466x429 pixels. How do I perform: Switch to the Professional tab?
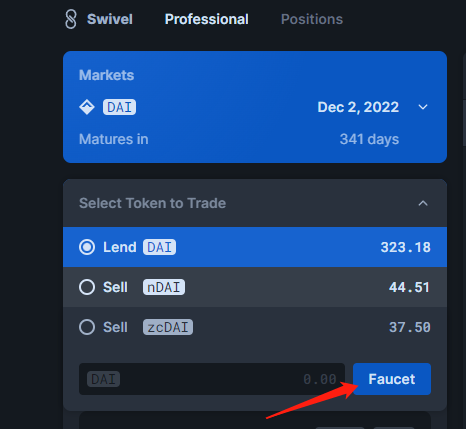207,19
